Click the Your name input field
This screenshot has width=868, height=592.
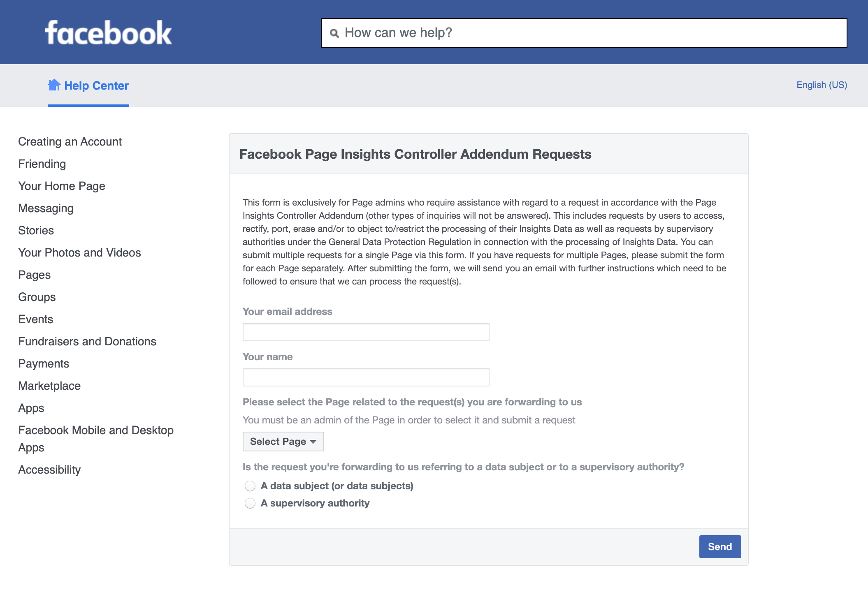tap(365, 377)
